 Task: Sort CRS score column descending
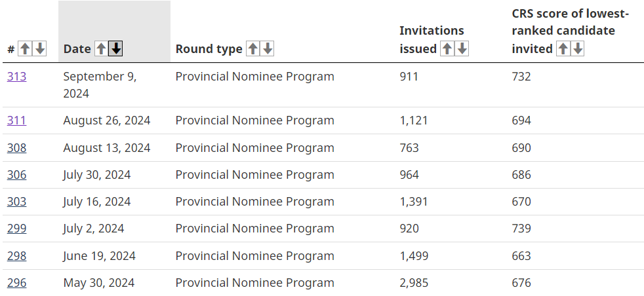coord(578,48)
